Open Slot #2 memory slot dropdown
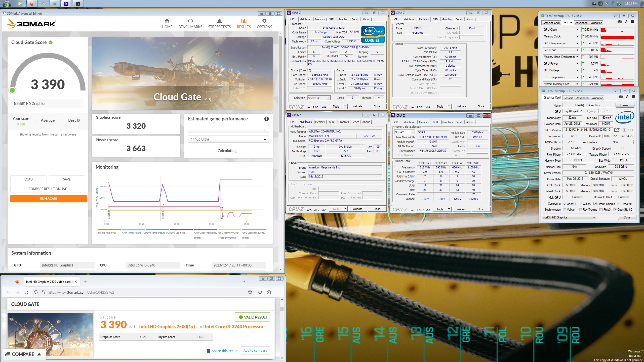The height and width of the screenshot is (362, 644). pos(405,132)
